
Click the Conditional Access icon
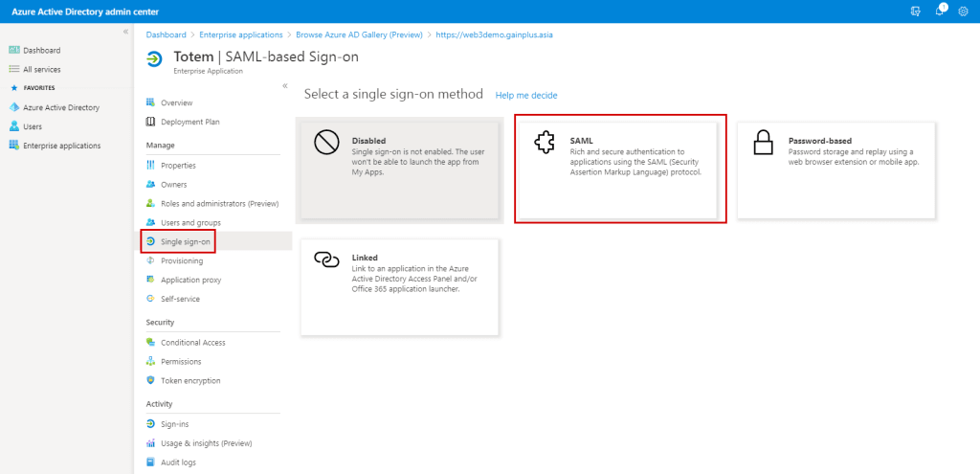pyautogui.click(x=150, y=343)
